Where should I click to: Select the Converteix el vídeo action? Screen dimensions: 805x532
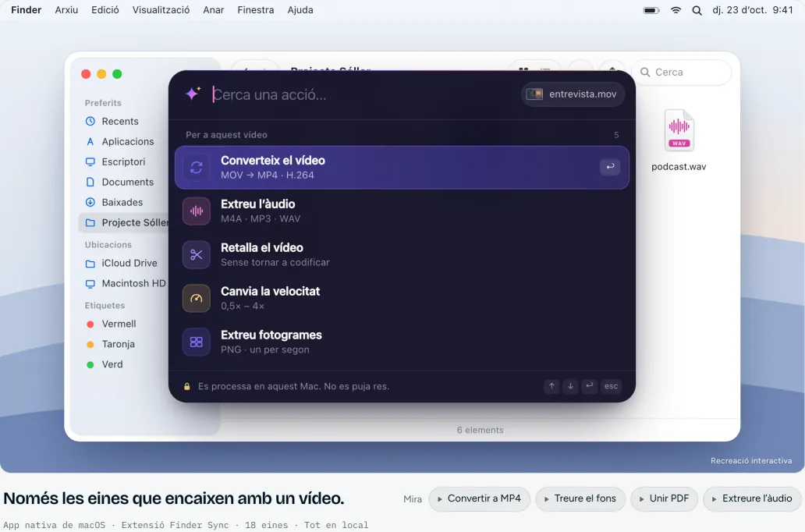pyautogui.click(x=402, y=168)
